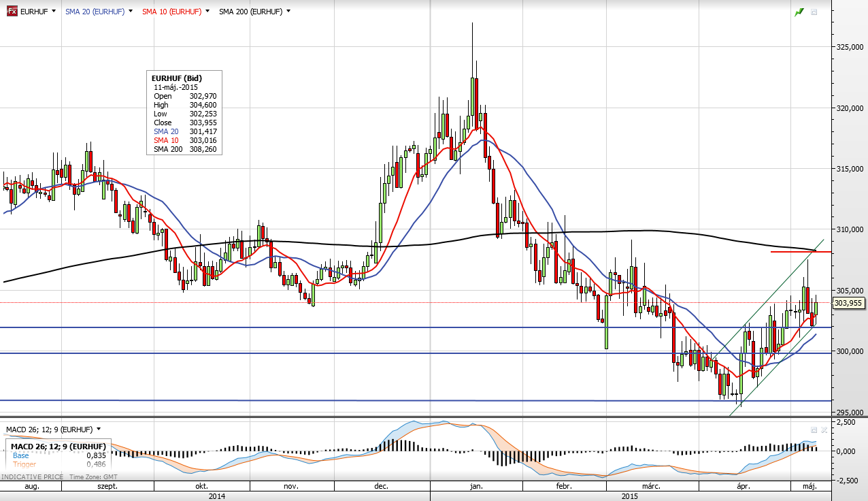Click the 'okt.' month on the time axis
Viewport: 868px width, 501px height.
click(x=201, y=486)
